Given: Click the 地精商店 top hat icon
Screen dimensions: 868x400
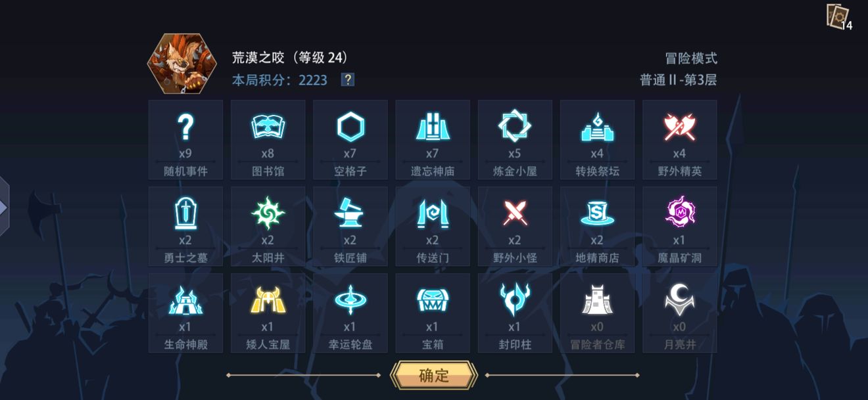Looking at the screenshot, I should [597, 213].
